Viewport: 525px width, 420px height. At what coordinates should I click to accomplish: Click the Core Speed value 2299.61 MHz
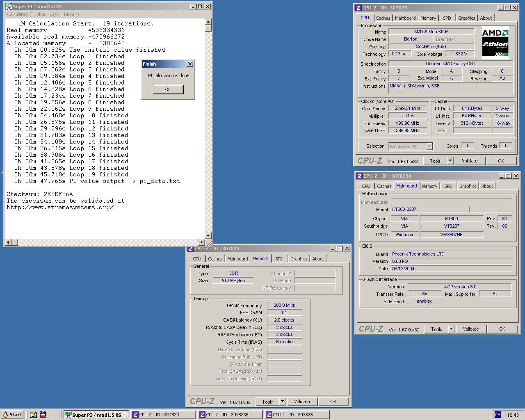(408, 109)
